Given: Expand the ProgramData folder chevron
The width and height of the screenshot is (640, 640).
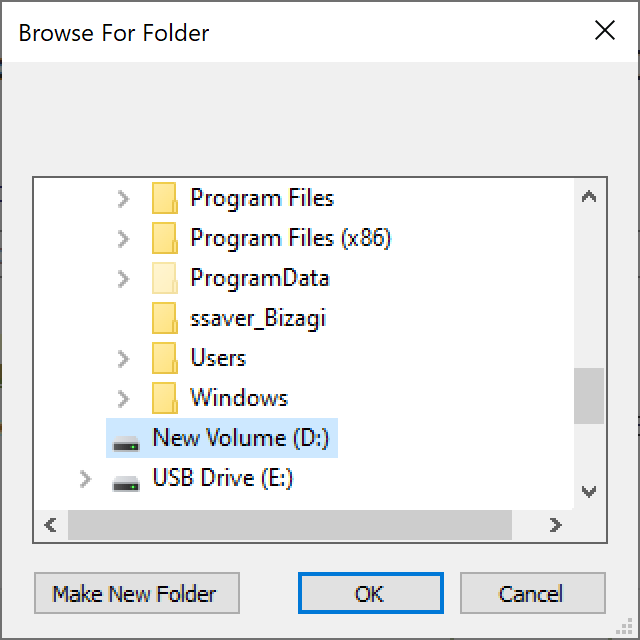Looking at the screenshot, I should pyautogui.click(x=123, y=279).
